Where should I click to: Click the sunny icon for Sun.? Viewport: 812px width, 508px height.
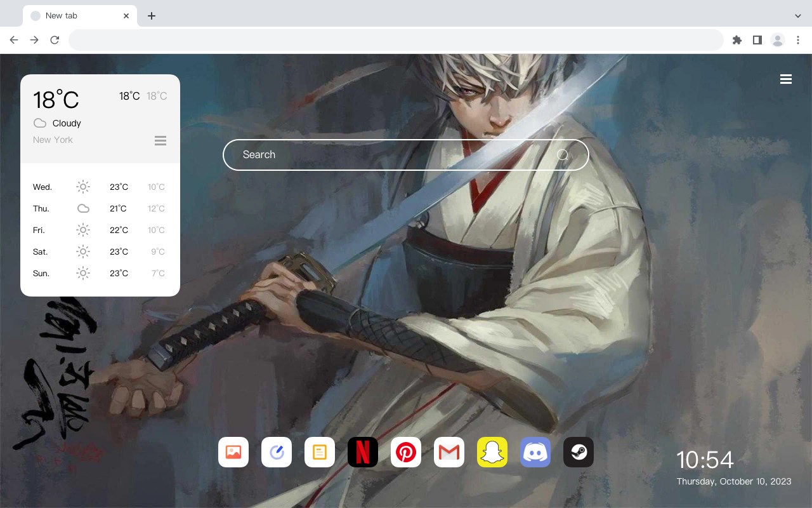(x=83, y=273)
